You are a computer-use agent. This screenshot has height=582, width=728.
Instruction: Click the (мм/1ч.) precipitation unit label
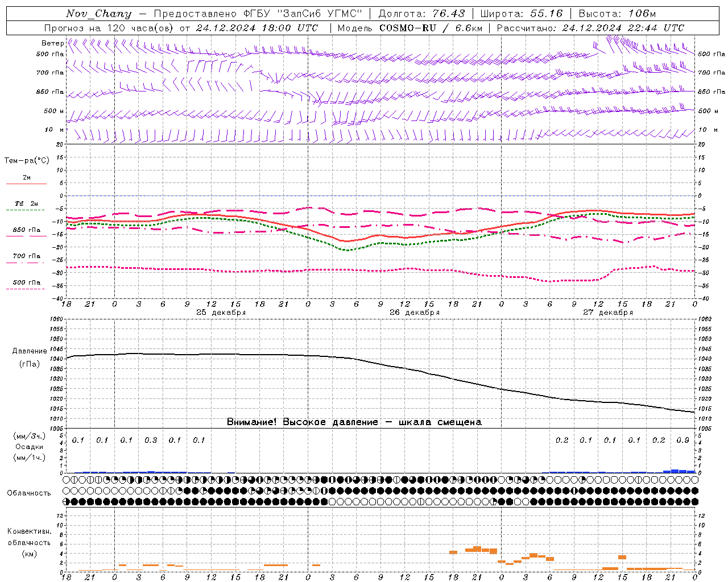(x=30, y=458)
